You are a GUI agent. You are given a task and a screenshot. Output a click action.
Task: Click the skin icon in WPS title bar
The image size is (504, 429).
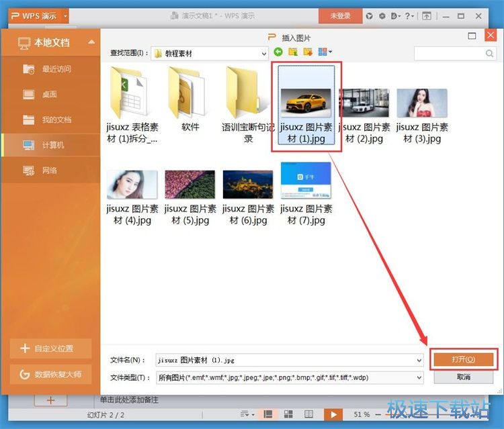coord(370,15)
